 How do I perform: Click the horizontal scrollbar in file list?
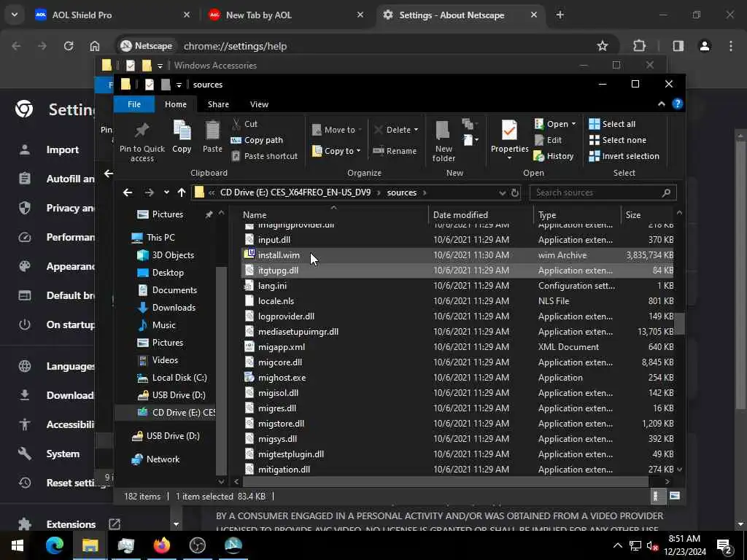pyautogui.click(x=445, y=481)
